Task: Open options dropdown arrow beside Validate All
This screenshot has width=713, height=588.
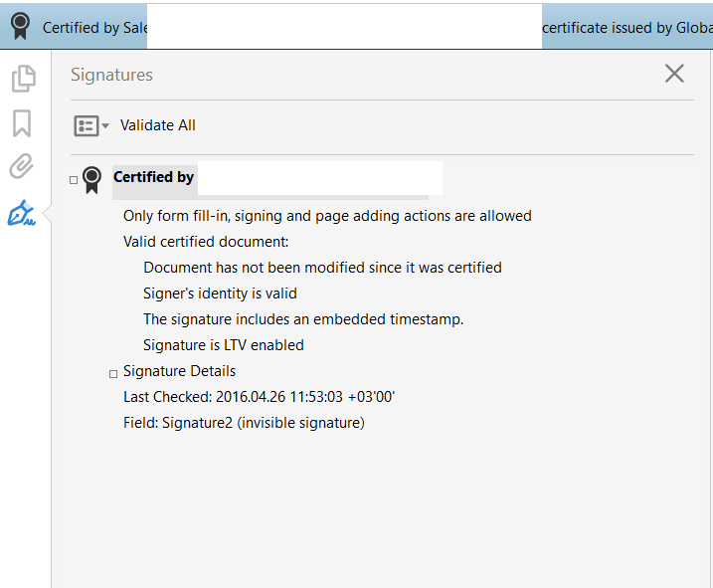Action: tap(105, 126)
